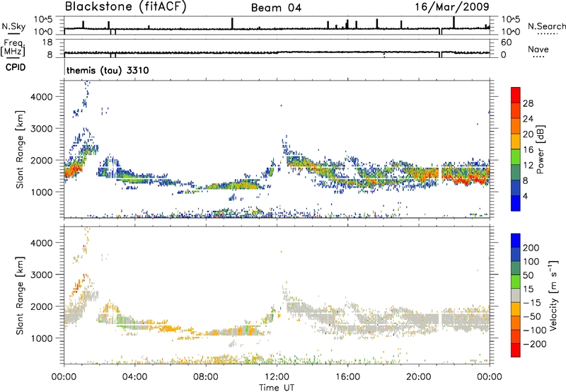This screenshot has height=392, width=566.
Task: Click the '20:00' time axis tick label
Action: (419, 377)
